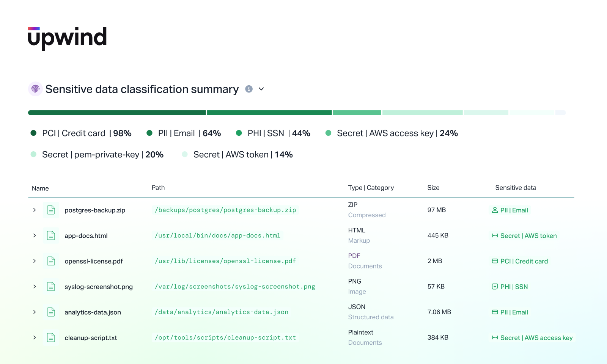Select the PII Email legend dot
607x364 pixels.
149,133
